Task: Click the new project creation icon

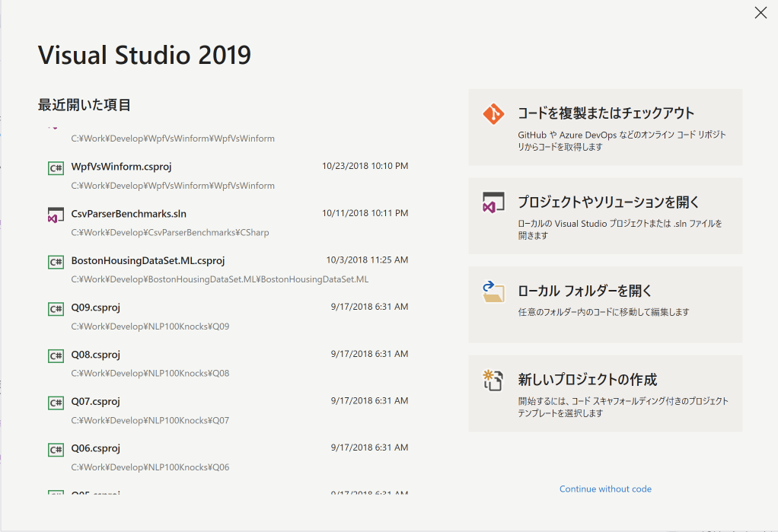Action: click(x=493, y=381)
